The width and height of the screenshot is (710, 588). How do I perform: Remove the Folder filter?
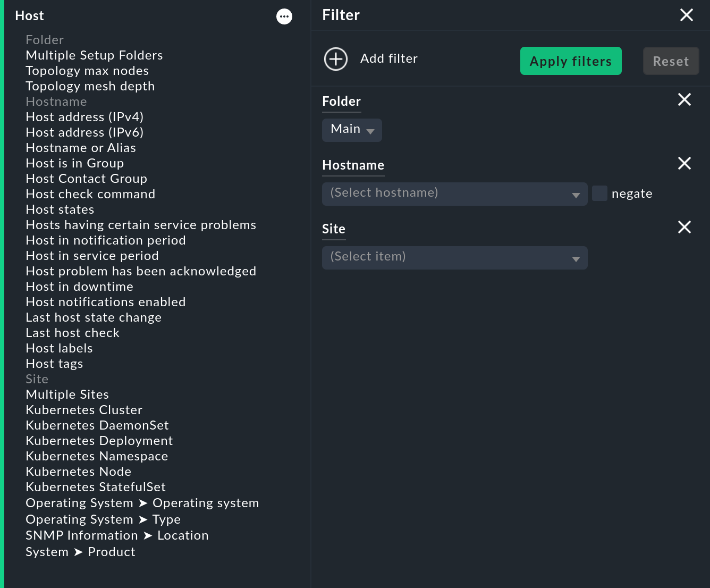(x=684, y=99)
